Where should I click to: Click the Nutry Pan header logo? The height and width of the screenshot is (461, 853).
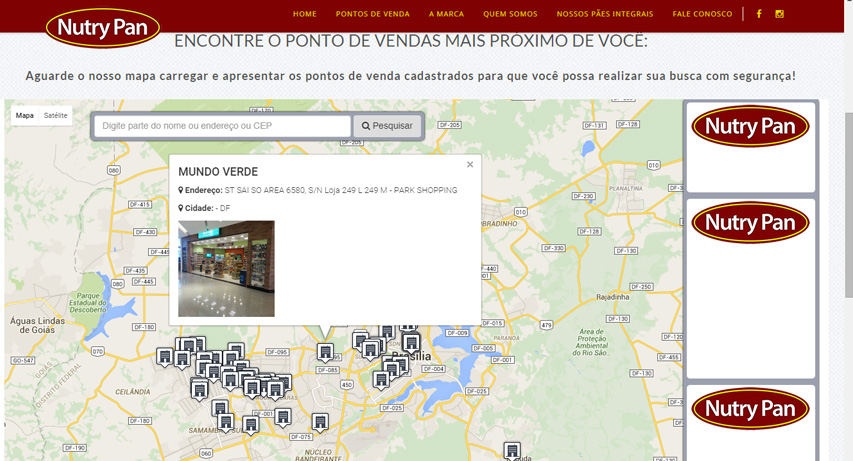click(103, 27)
